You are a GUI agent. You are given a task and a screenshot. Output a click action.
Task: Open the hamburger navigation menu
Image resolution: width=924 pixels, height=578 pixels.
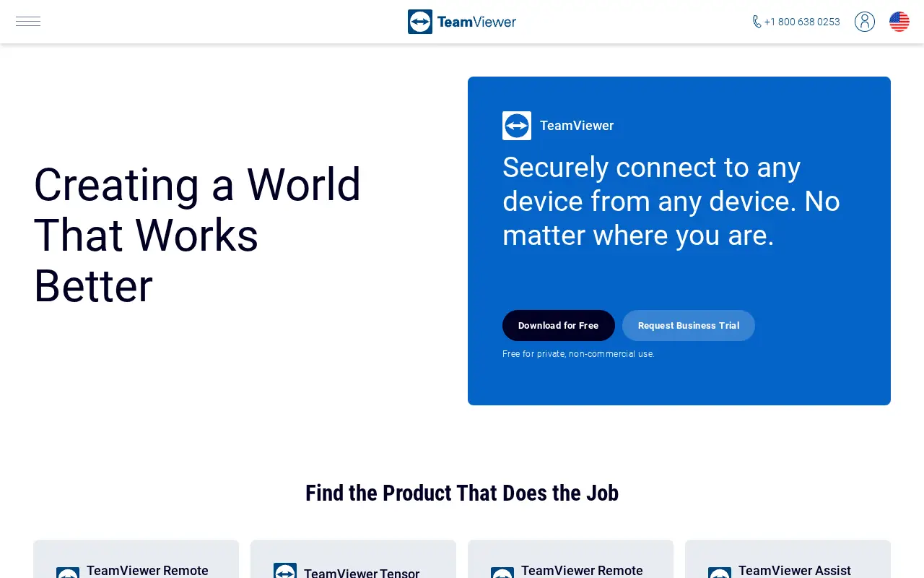[28, 22]
